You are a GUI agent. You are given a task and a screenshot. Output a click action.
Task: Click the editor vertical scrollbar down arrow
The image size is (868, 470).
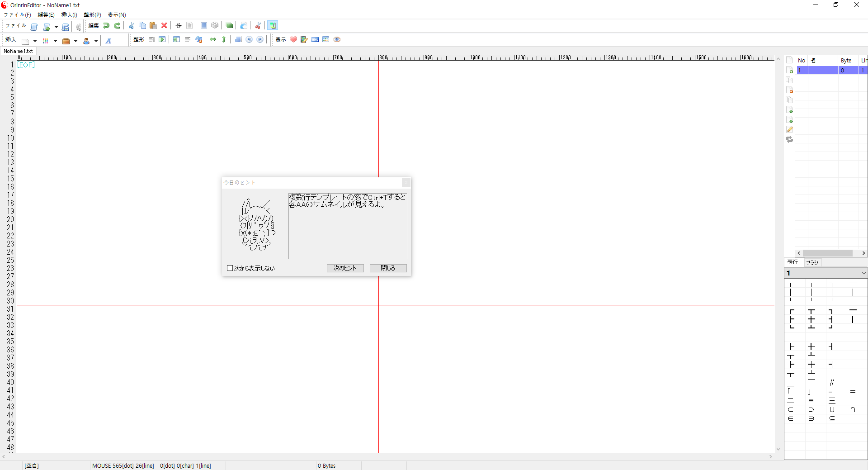tap(778, 449)
